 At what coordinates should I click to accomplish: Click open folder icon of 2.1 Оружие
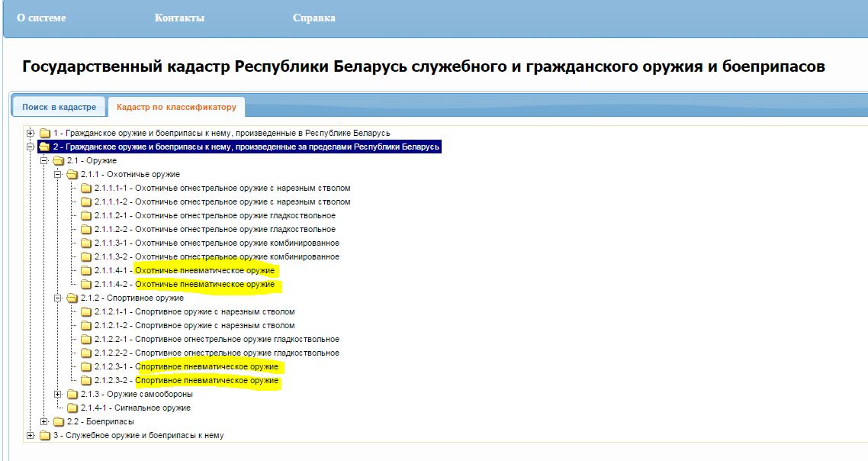(59, 161)
